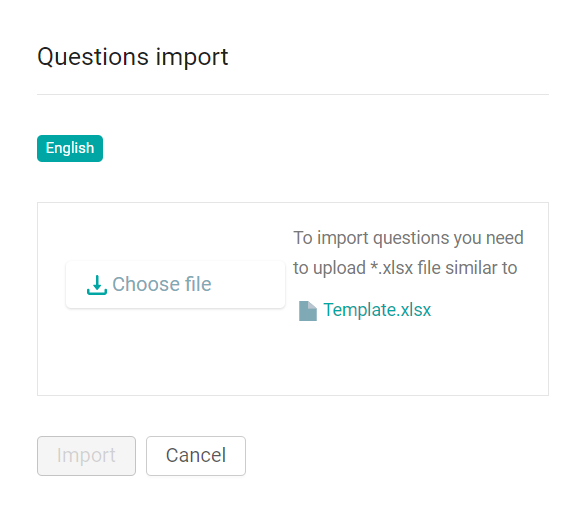Click the document icon beside Template.xlsx
The image size is (587, 513).
308,311
